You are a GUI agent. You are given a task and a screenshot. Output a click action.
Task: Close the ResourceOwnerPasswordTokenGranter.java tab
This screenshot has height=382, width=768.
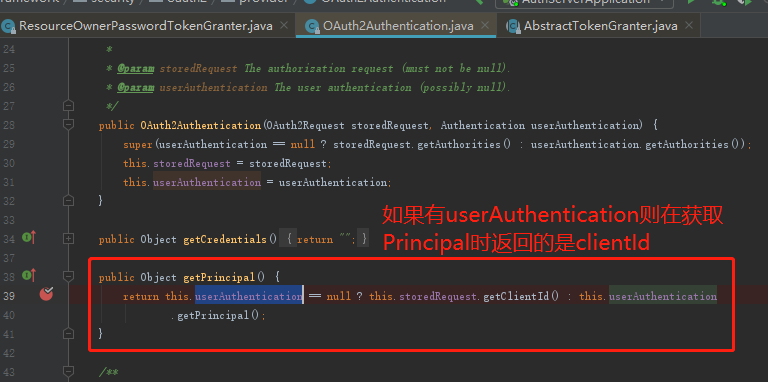coord(284,26)
